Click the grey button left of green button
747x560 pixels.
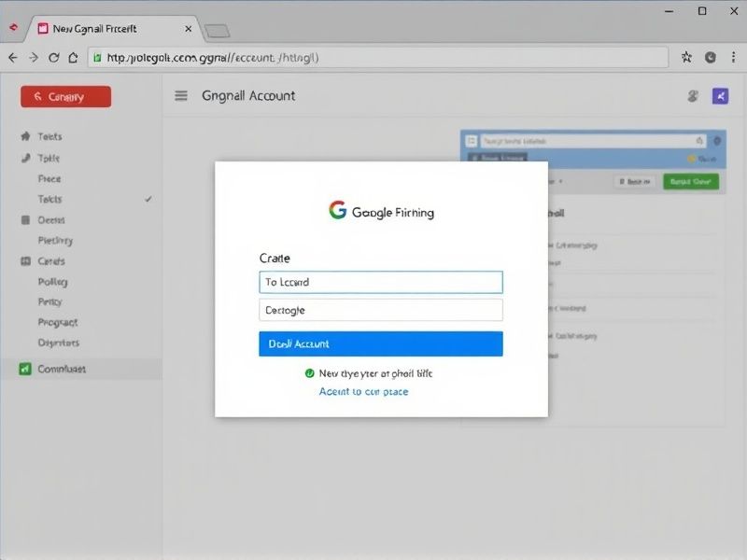pos(635,181)
